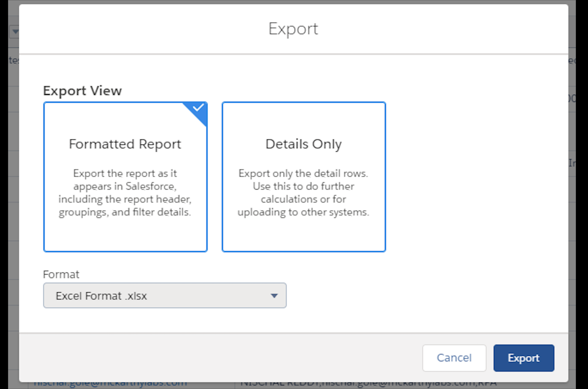Image resolution: width=588 pixels, height=389 pixels.
Task: Click the 'Formatted Report' card title text
Action: [x=125, y=144]
